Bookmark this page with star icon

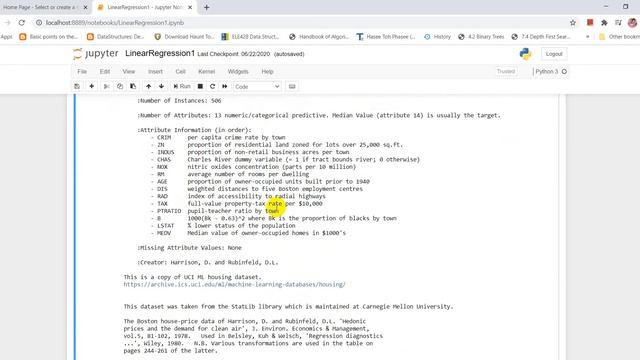573,23
